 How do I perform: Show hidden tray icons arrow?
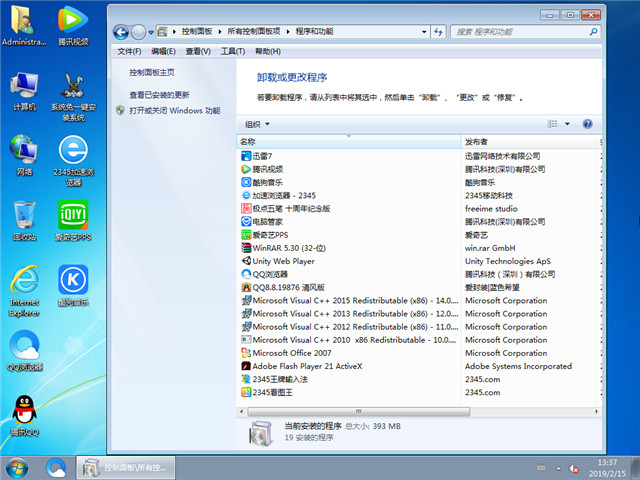(x=558, y=468)
